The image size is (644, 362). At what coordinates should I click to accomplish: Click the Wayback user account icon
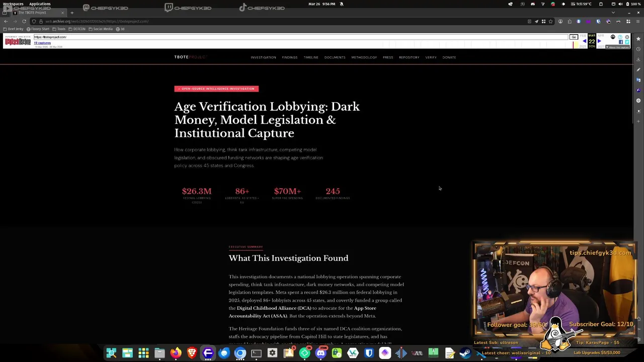(613, 37)
